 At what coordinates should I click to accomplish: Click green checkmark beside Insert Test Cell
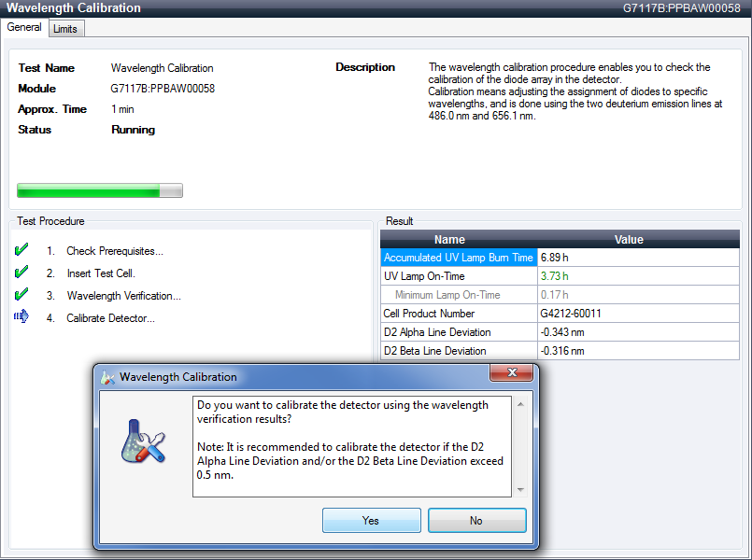click(21, 273)
